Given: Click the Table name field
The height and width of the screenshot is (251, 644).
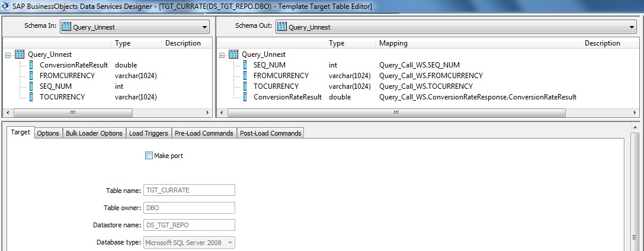Looking at the screenshot, I should (189, 190).
